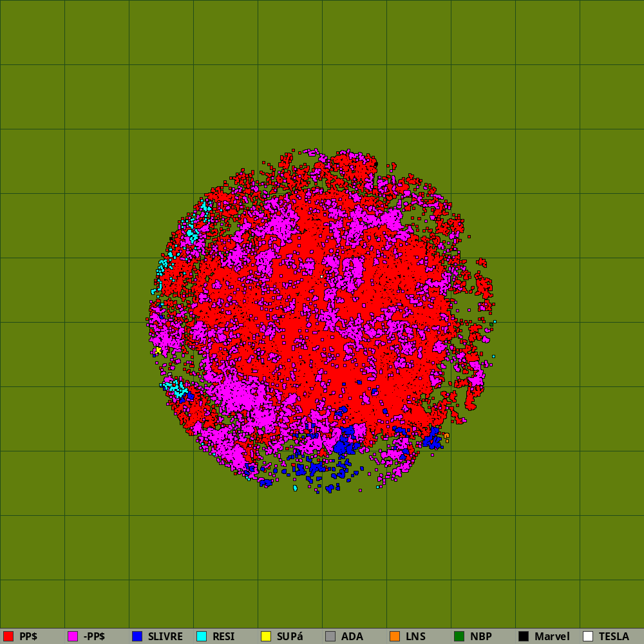Viewport: 644px width, 644px height.
Task: Click the orange LNS legend swatch
Action: pos(395,636)
